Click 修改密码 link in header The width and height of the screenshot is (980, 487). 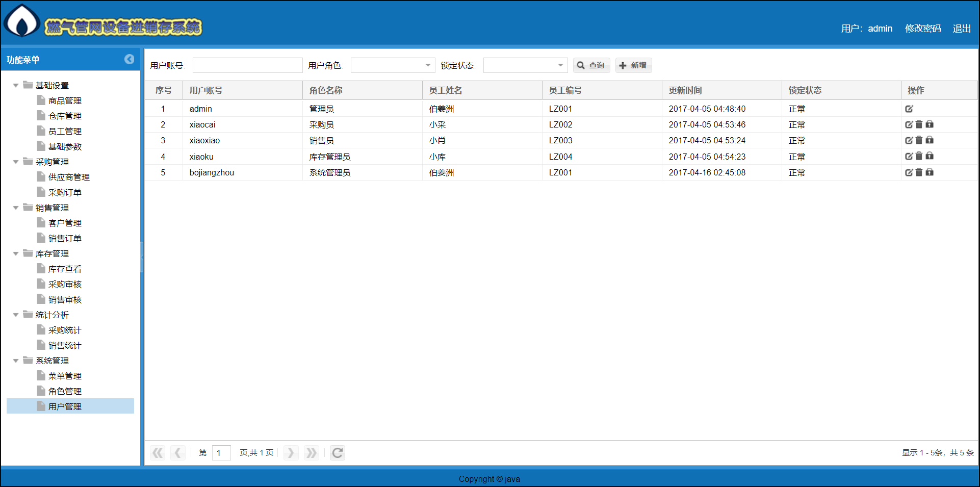tap(923, 29)
